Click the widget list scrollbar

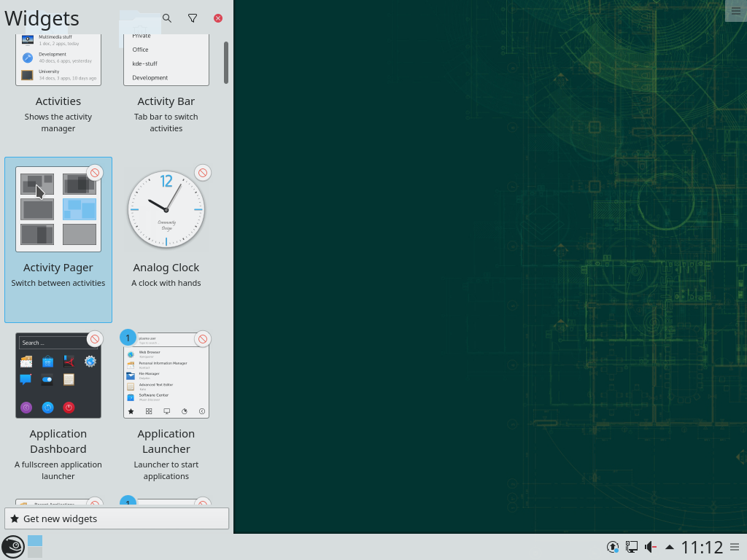pos(226,62)
